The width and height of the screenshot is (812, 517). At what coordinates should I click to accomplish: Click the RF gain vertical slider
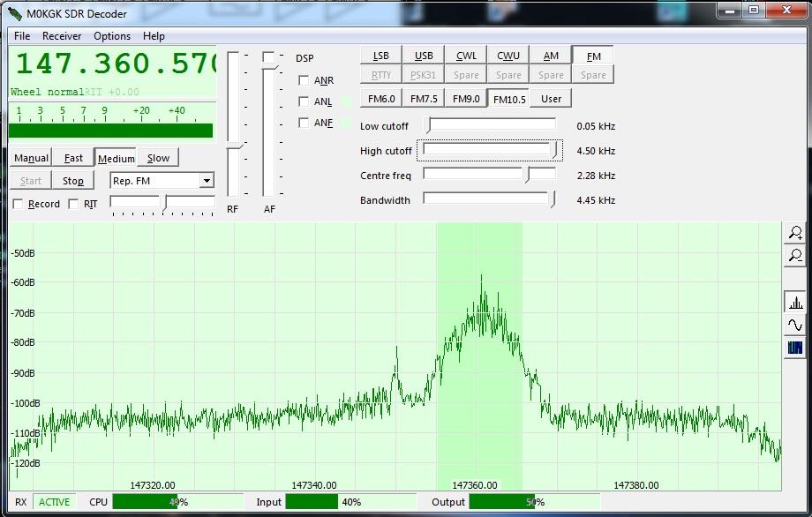click(x=233, y=124)
